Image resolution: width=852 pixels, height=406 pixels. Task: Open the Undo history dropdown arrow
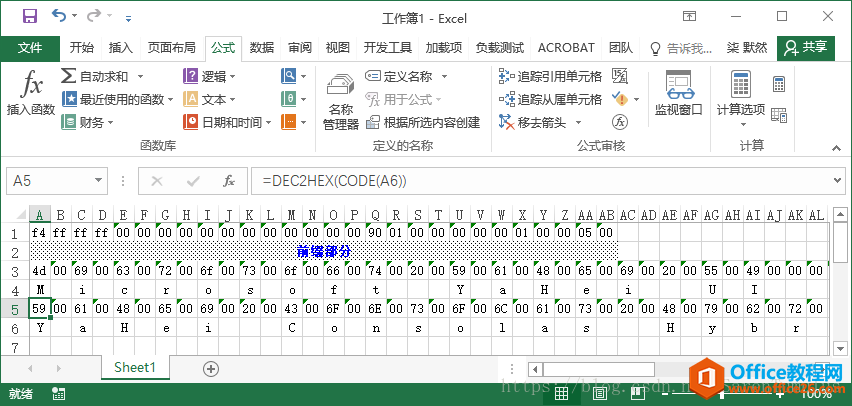(x=74, y=16)
